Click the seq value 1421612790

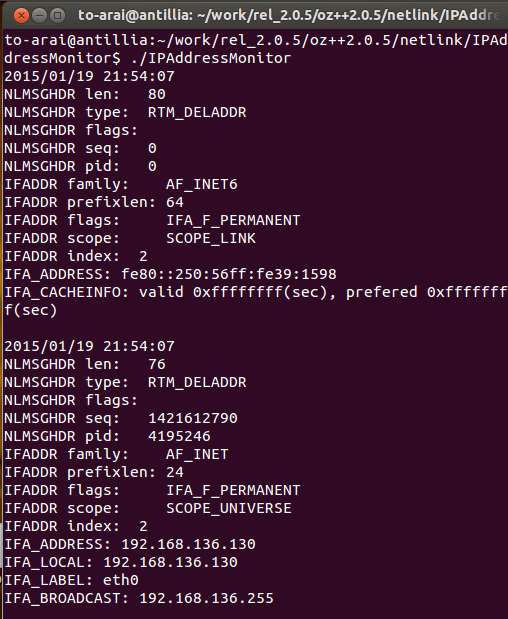point(193,418)
